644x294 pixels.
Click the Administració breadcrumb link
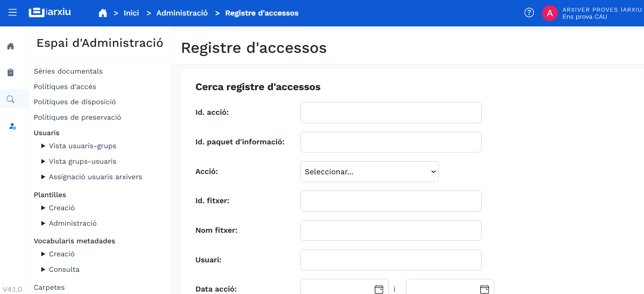pyautogui.click(x=182, y=13)
